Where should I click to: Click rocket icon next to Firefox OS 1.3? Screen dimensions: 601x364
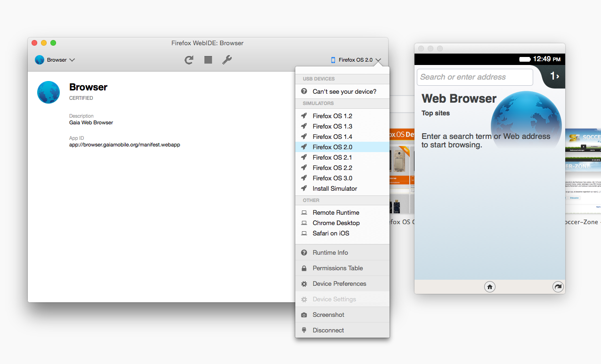pyautogui.click(x=304, y=126)
